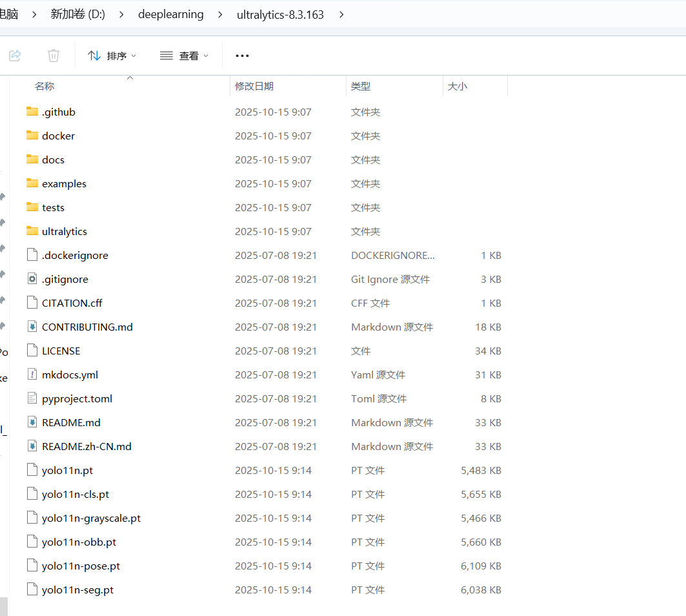Sort by the 修改日期 column header
Viewport: 686px width, 616px height.
coord(254,87)
